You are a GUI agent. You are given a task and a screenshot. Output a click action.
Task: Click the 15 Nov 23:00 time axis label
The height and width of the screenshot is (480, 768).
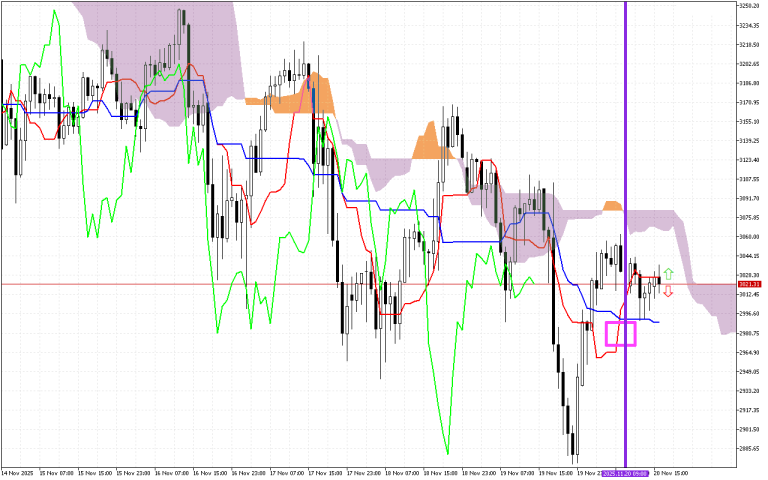pos(133,474)
